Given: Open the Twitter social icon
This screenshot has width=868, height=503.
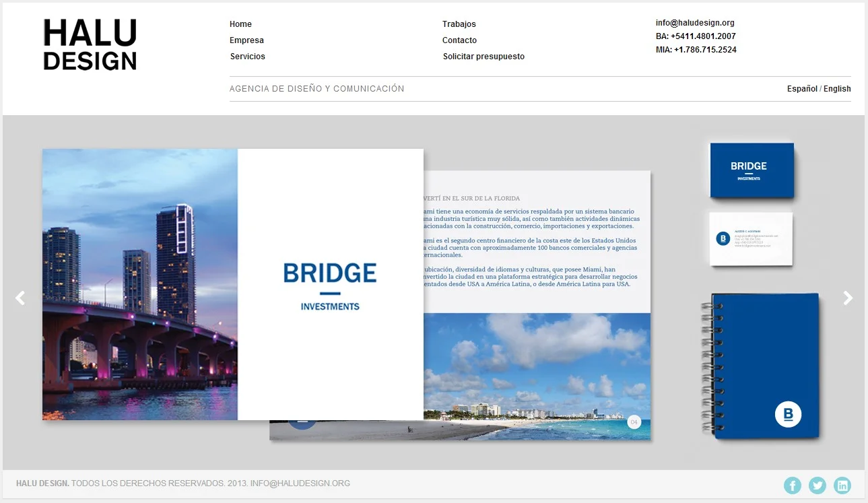Looking at the screenshot, I should coord(817,485).
